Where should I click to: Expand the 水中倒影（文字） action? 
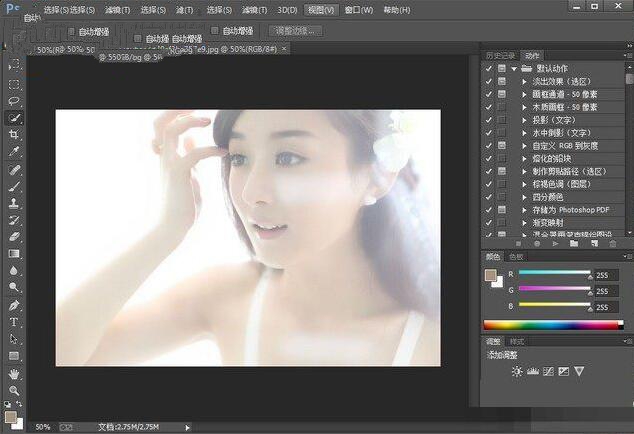pos(524,133)
